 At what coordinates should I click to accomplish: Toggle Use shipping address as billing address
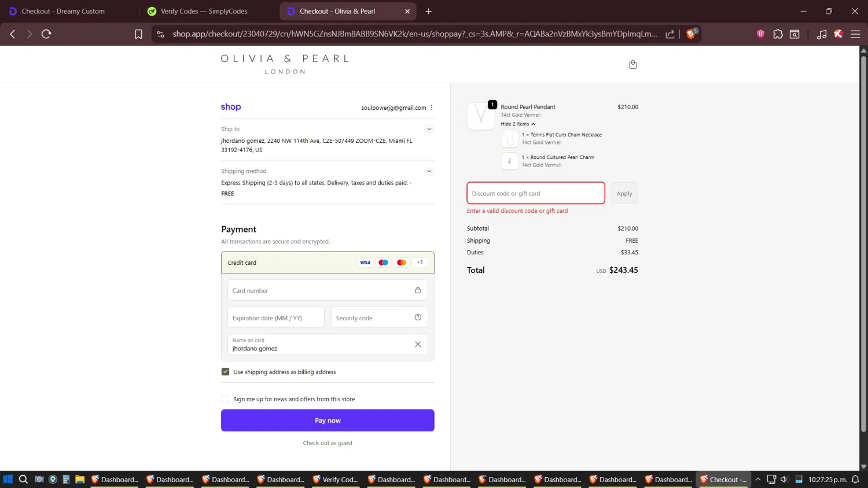point(225,372)
